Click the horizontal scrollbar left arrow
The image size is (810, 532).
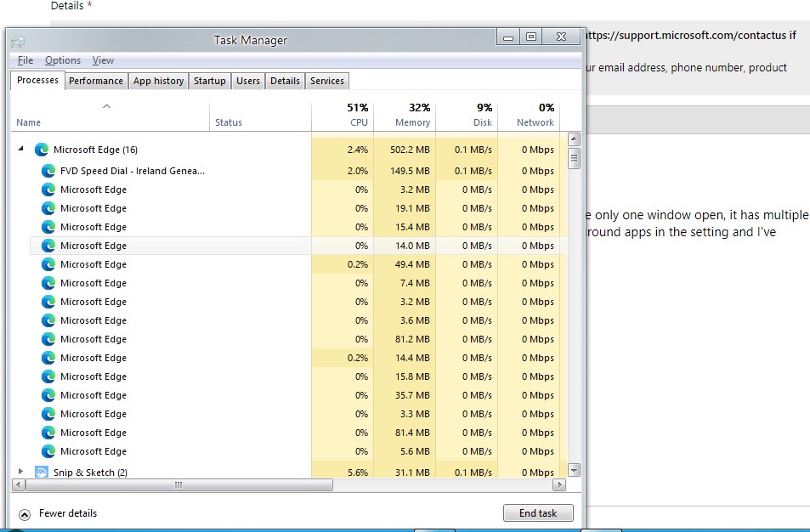click(x=18, y=485)
